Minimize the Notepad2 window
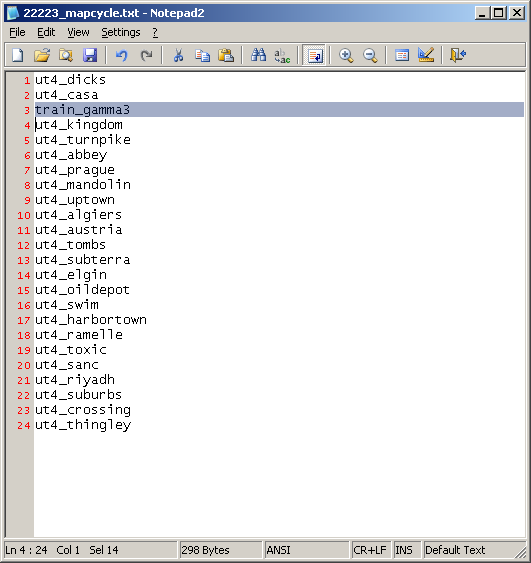This screenshot has height=563, width=531. 483,13
